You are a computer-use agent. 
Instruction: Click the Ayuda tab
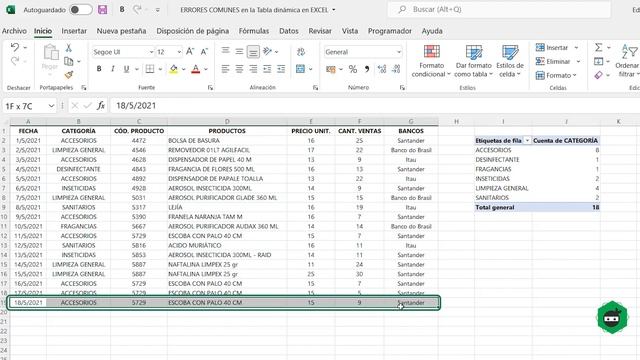(432, 31)
